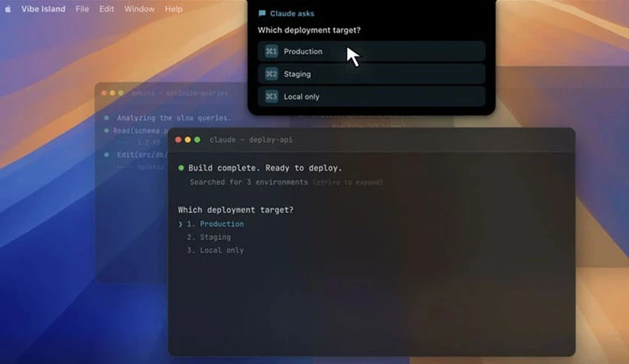
Task: Choose Staging in the Claude asks popup
Action: click(x=372, y=74)
